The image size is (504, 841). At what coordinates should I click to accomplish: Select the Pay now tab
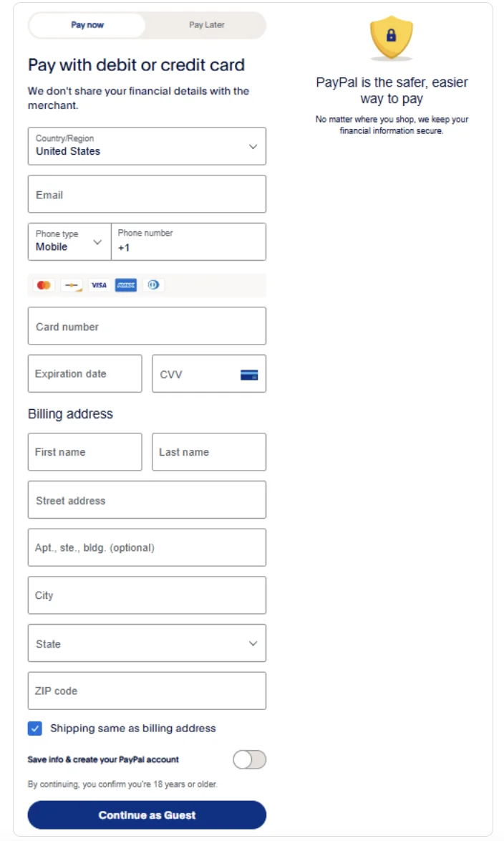click(87, 25)
